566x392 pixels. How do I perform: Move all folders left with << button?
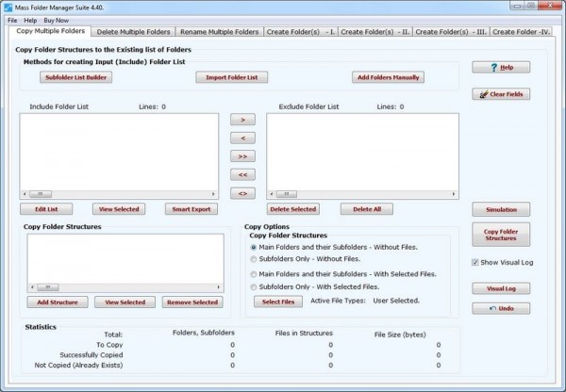(x=242, y=175)
